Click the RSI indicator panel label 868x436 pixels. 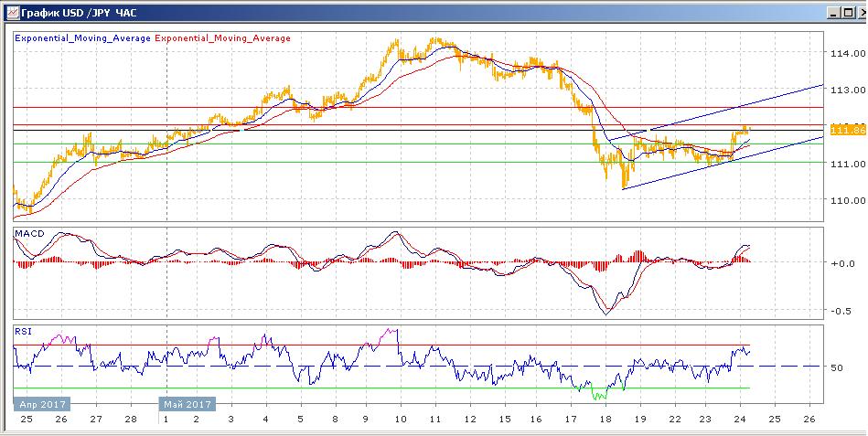(x=23, y=331)
